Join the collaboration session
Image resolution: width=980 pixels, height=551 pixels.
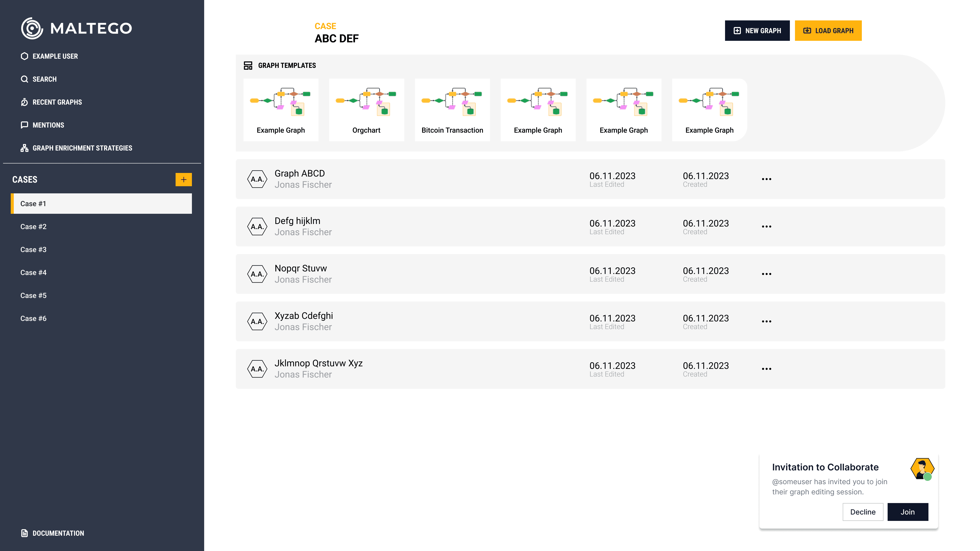908,512
